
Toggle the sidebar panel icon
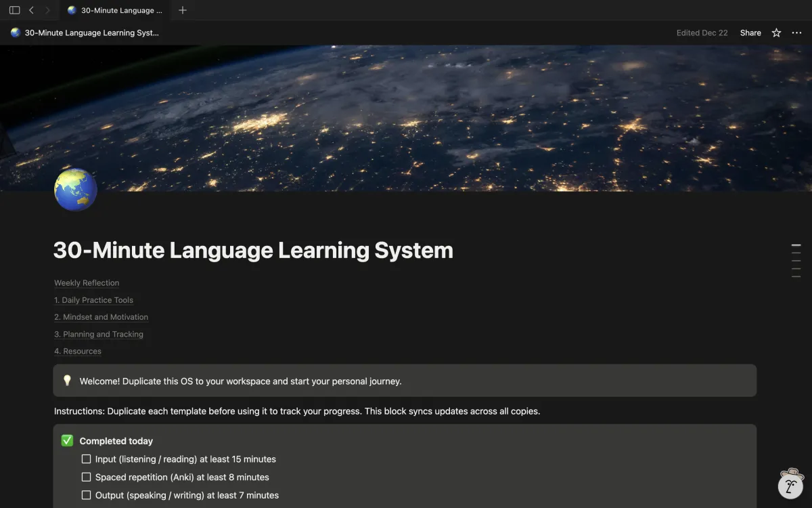pyautogui.click(x=14, y=10)
